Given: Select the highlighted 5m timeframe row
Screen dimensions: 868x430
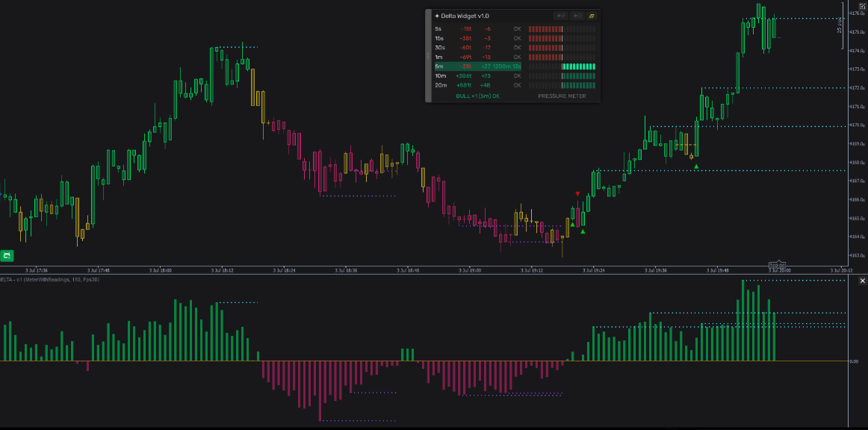Looking at the screenshot, I should point(478,66).
